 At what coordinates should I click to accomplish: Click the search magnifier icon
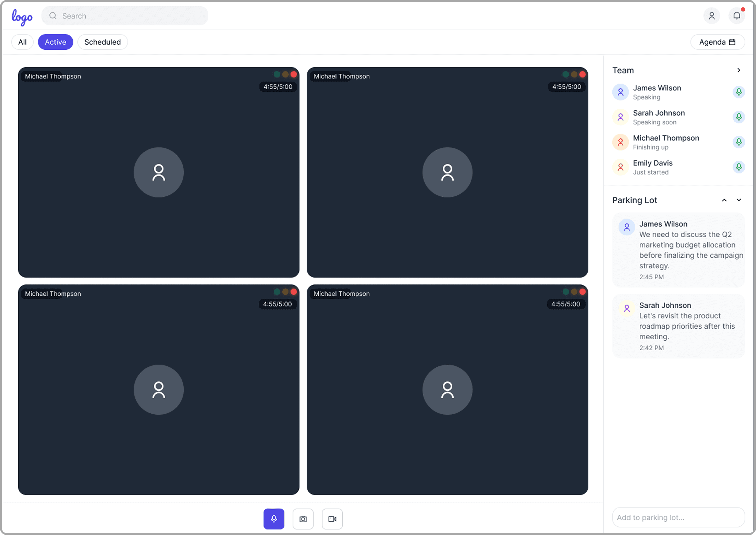coord(53,16)
